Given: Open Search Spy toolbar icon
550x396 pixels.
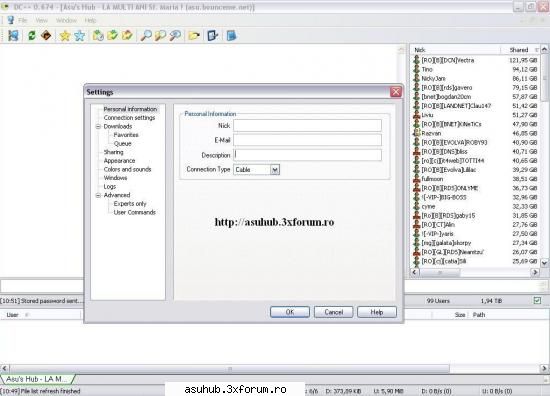Looking at the screenshot, I should click(x=175, y=35).
